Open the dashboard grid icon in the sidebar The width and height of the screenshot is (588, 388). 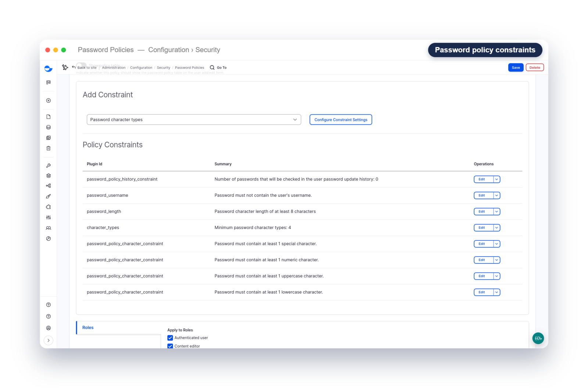tap(49, 83)
